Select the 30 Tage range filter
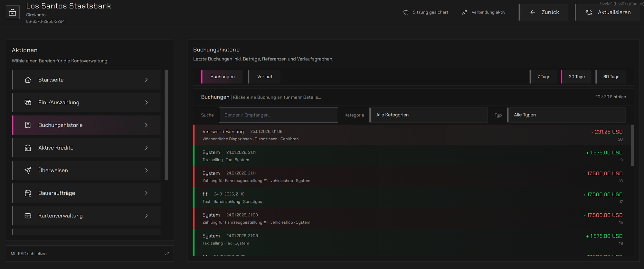The image size is (644, 269). (576, 77)
